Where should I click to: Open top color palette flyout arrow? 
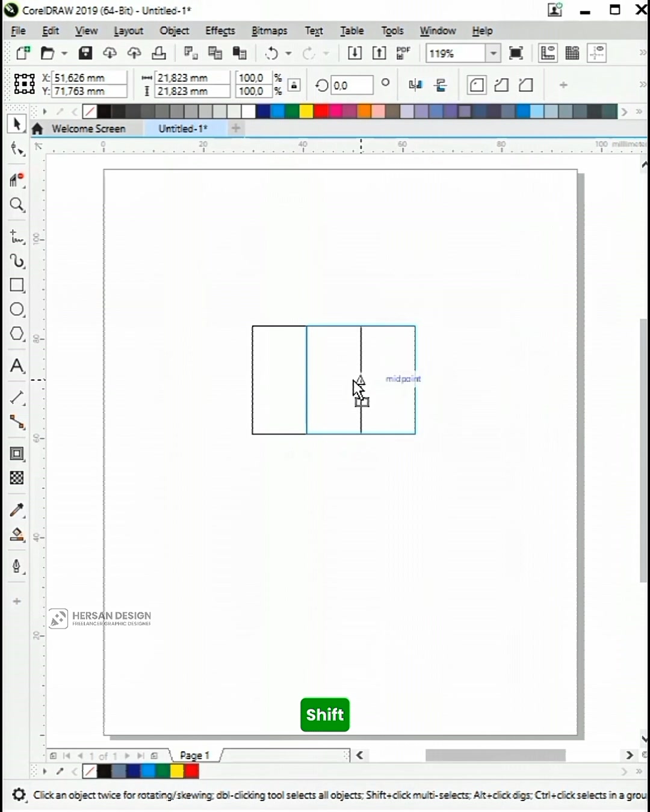point(45,112)
